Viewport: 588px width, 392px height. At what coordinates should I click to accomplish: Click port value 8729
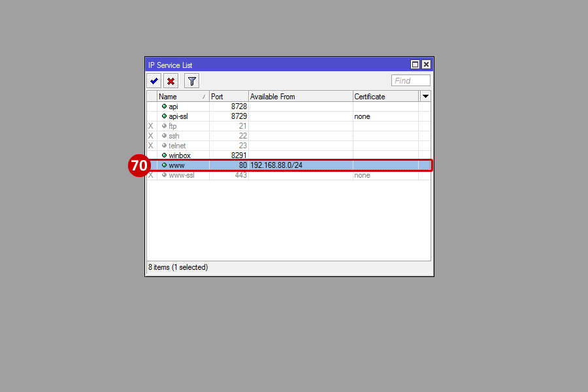(239, 116)
